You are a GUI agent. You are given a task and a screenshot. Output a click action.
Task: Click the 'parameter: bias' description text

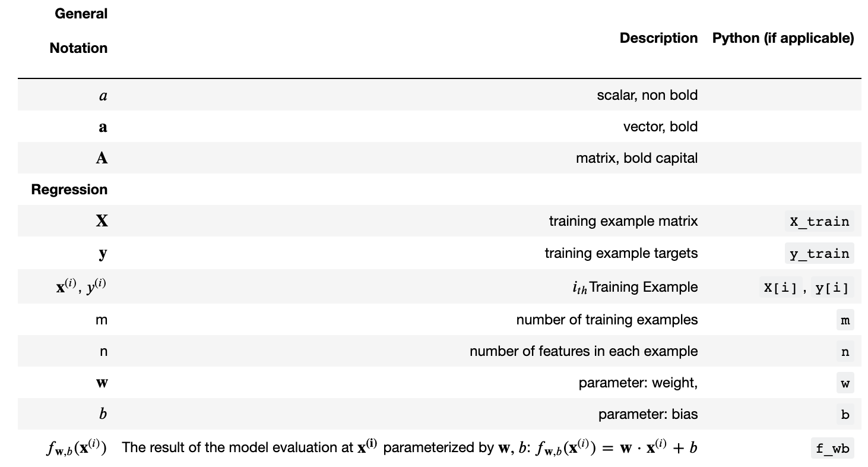[x=648, y=414]
